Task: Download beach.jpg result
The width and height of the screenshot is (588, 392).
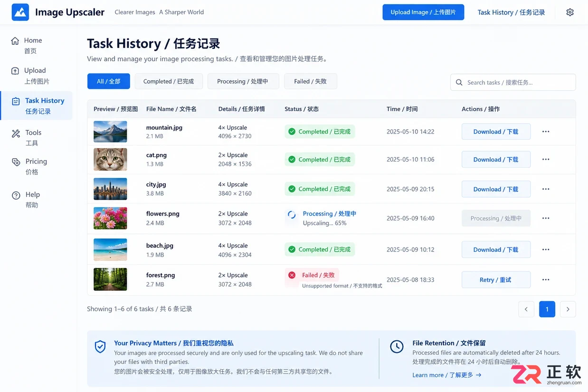Action: pos(496,249)
